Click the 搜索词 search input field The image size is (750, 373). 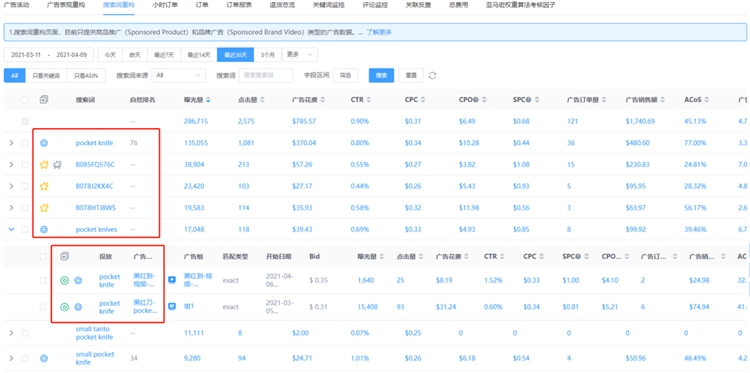point(265,76)
